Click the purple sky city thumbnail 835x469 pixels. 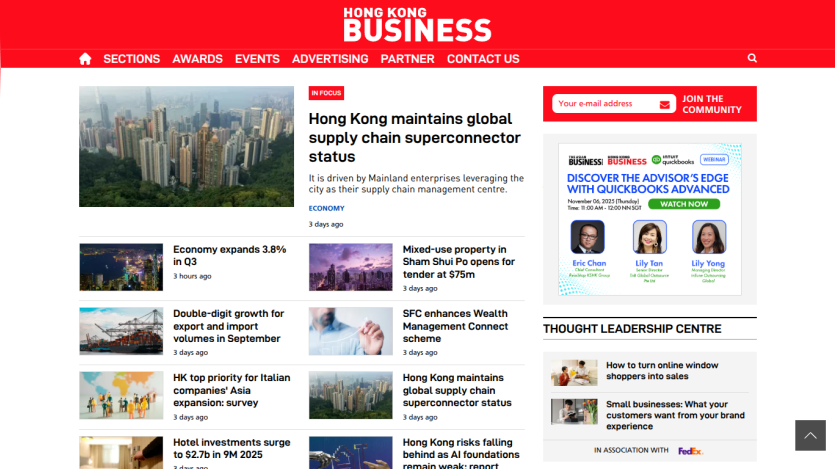(350, 267)
